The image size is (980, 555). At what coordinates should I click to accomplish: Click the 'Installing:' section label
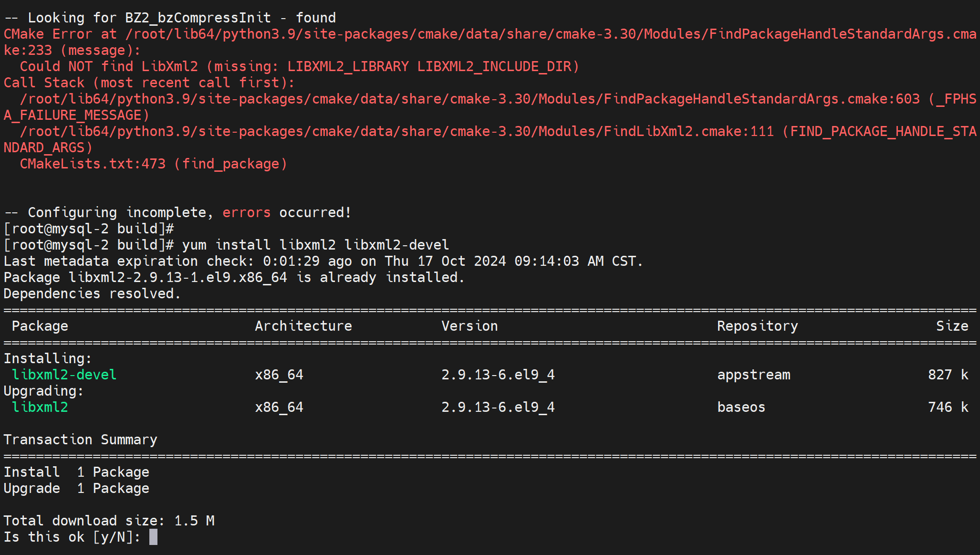pyautogui.click(x=48, y=358)
